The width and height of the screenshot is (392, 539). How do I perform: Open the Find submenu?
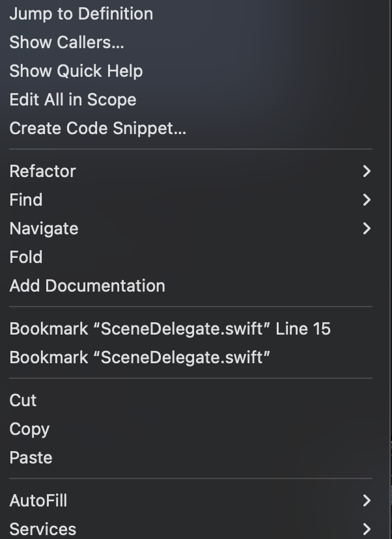(x=26, y=200)
